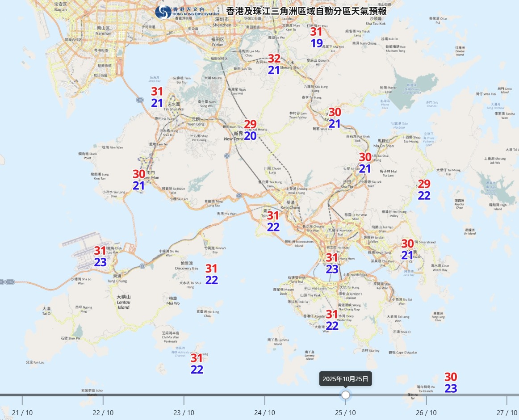This screenshot has width=519, height=420.
Task: Select 23 / 10 on the date timeline
Action: click(184, 412)
